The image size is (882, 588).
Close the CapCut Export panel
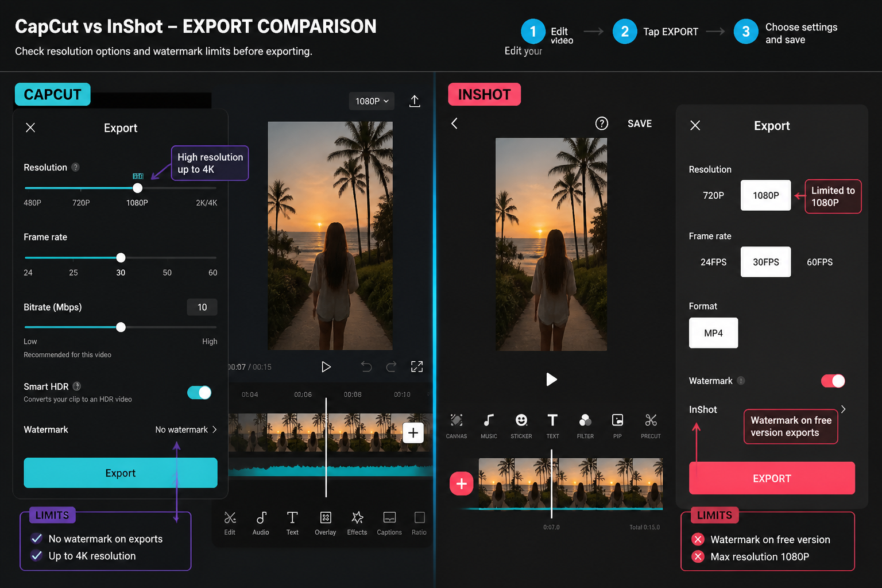coord(30,127)
